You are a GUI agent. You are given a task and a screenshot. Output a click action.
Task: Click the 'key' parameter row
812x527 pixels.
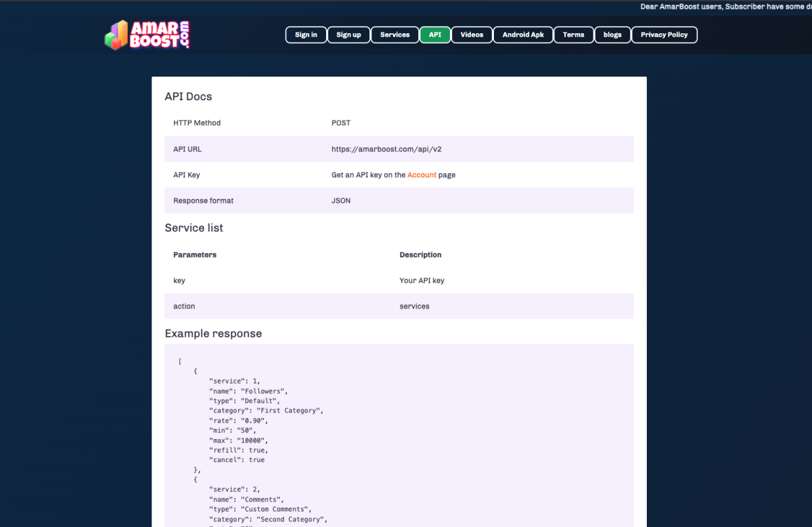(x=179, y=281)
